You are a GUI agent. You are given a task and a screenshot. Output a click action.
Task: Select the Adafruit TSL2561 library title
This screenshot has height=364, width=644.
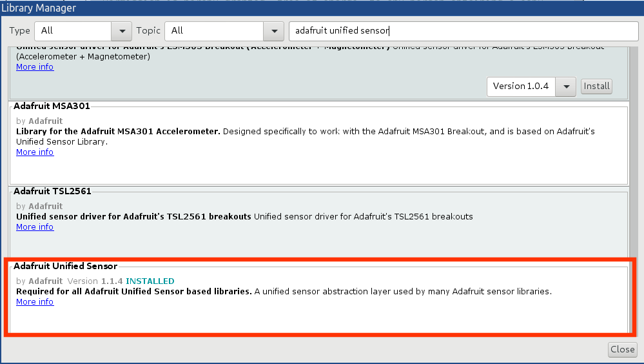[52, 191]
